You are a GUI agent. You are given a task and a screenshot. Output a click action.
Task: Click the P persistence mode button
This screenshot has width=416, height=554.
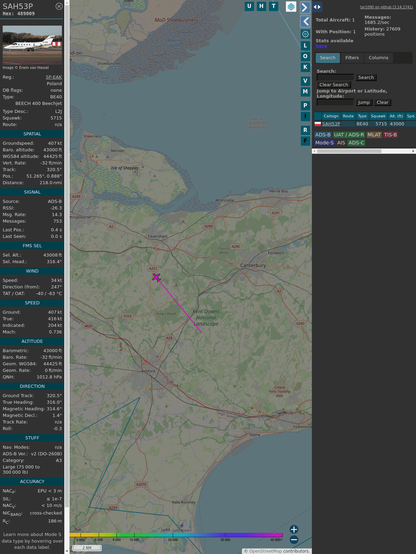point(305,105)
